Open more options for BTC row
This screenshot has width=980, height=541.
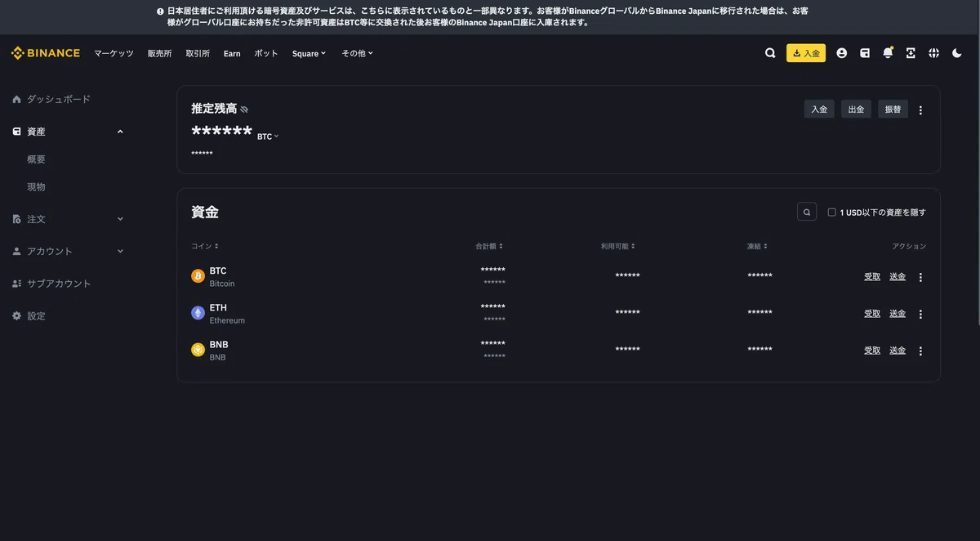coord(920,277)
